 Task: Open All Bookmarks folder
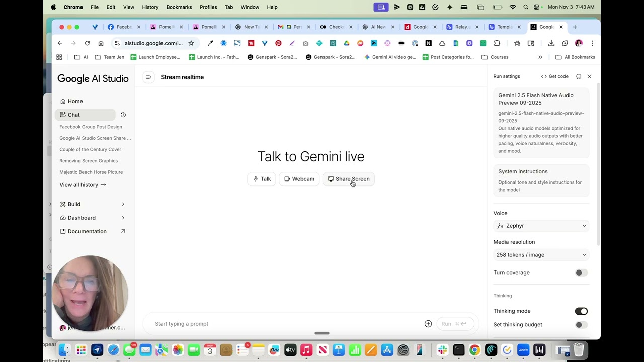point(575,57)
